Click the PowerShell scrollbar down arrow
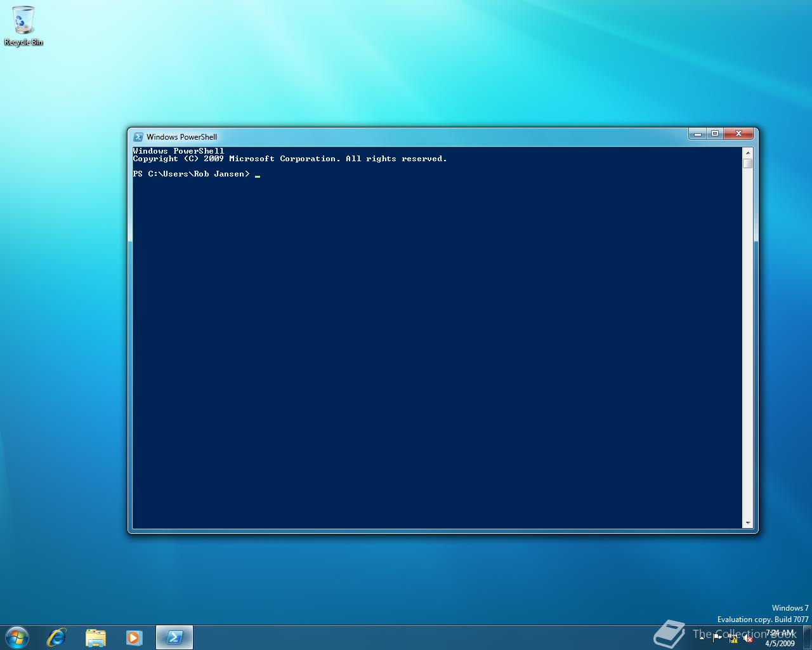This screenshot has width=812, height=650. [x=748, y=523]
